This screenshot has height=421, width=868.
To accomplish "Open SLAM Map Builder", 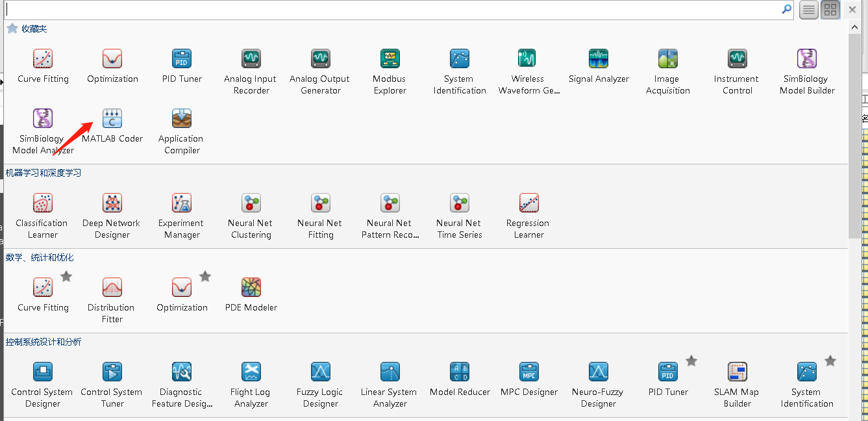I will coord(737,385).
